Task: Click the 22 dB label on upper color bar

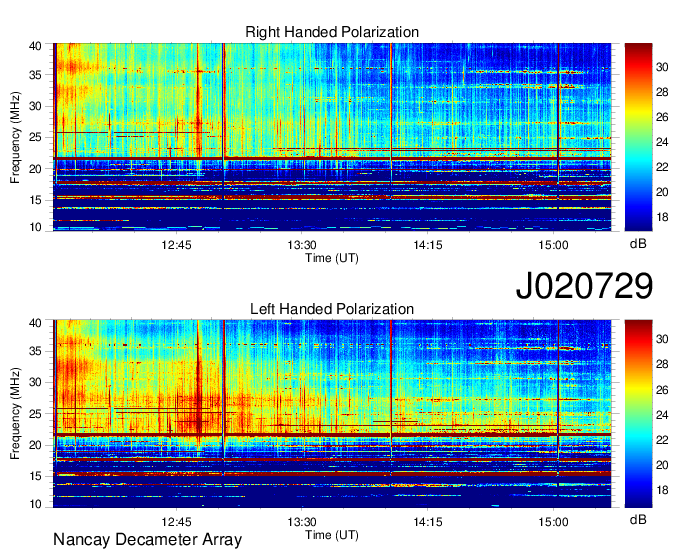Action: pyautogui.click(x=662, y=167)
